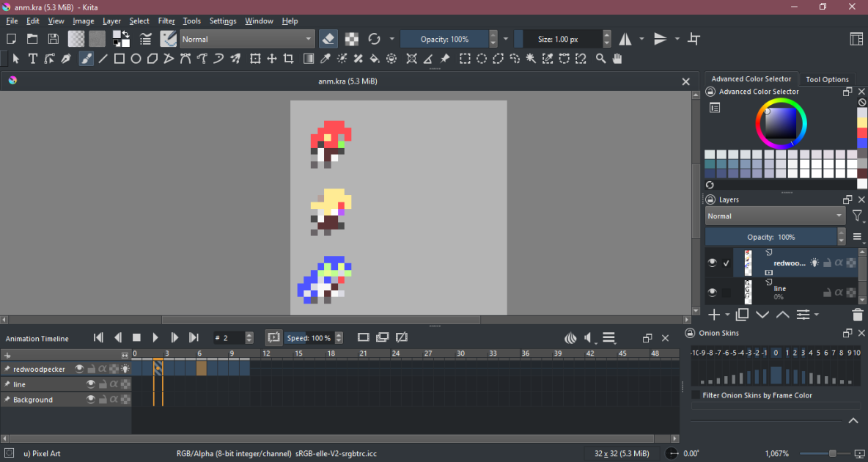Viewport: 868px width, 462px height.
Task: Adjust the brush Size slider
Action: pyautogui.click(x=558, y=39)
